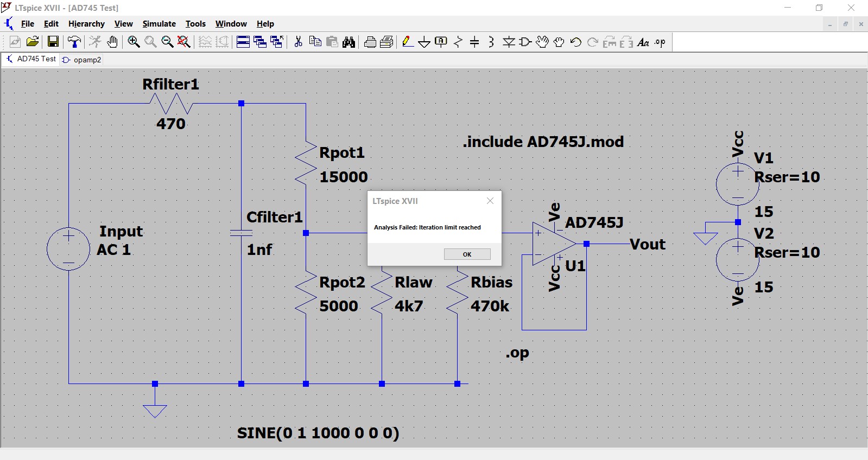868x460 pixels.
Task: Click the Zoom In magnifier icon
Action: [134, 42]
